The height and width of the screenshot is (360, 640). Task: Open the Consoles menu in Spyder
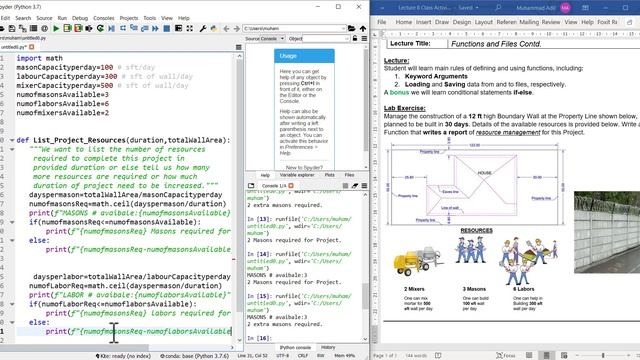coord(104,18)
